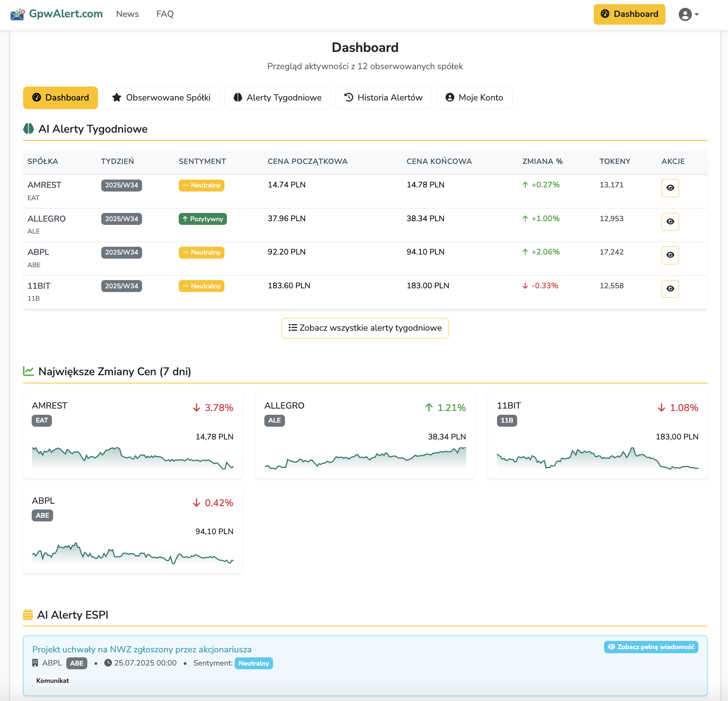Click the 2025/W34 badge in AMREST row
This screenshot has height=701, width=728.
click(121, 185)
